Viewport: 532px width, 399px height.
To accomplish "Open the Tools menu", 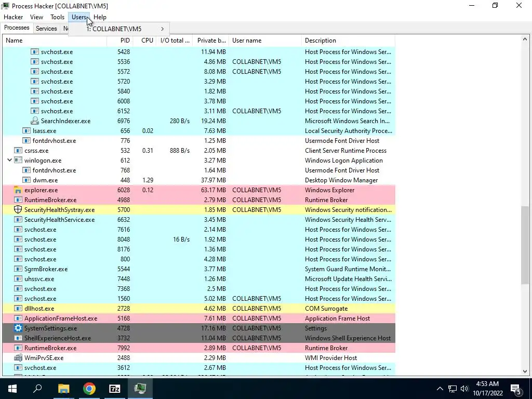I will (x=57, y=17).
